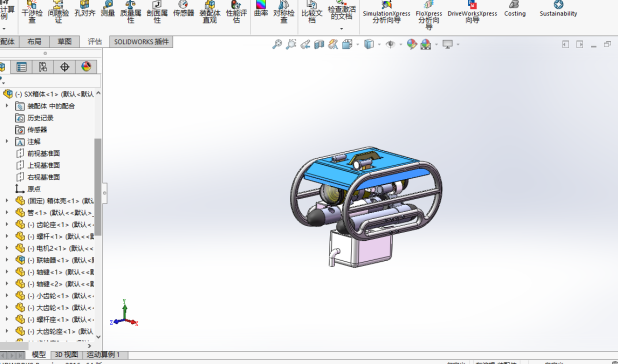
Task: Switch to the 草图 sketch ribbon tab
Action: point(64,41)
